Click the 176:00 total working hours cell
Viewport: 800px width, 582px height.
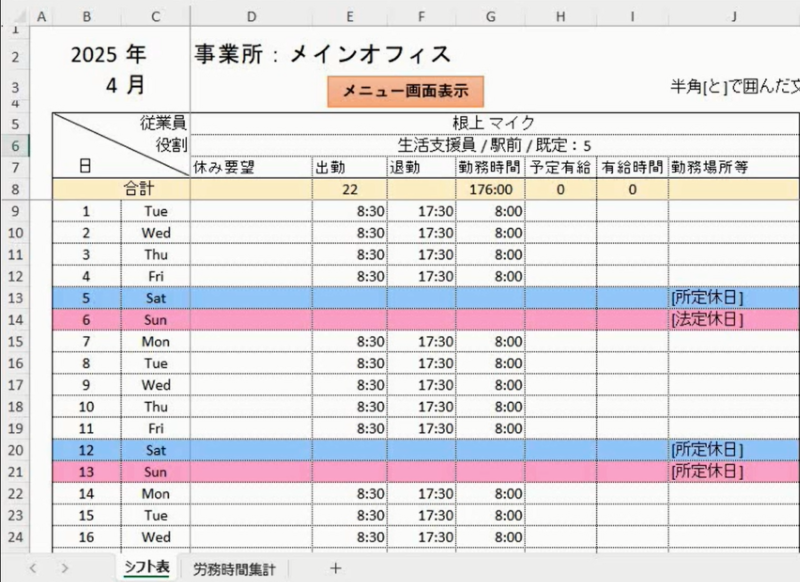pos(488,189)
